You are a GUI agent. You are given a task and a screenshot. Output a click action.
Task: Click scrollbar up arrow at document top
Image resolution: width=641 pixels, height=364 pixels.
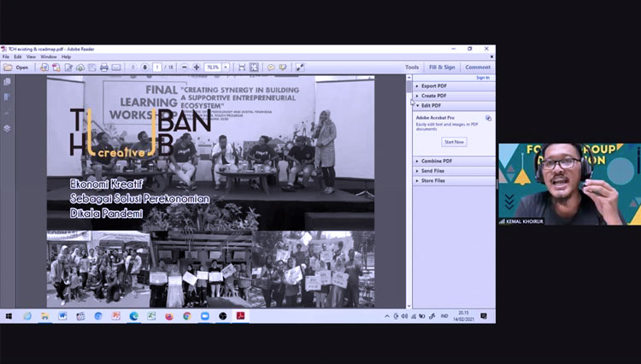(409, 78)
